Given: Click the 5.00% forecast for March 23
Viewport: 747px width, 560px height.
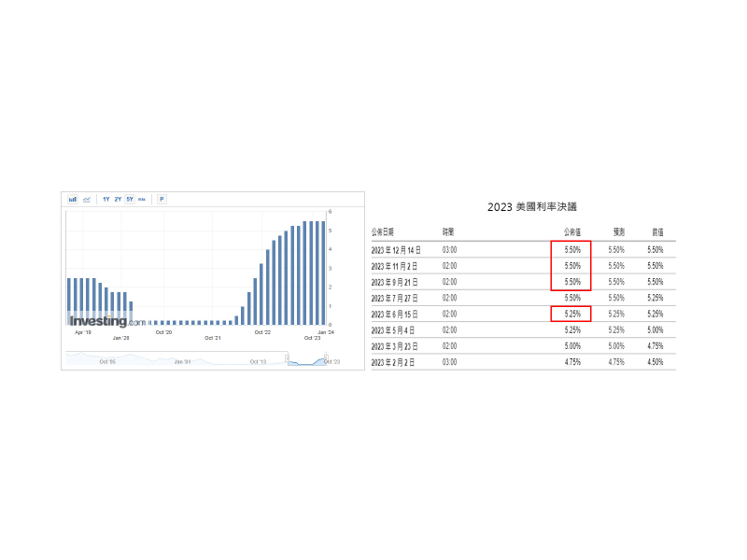Looking at the screenshot, I should point(616,345).
